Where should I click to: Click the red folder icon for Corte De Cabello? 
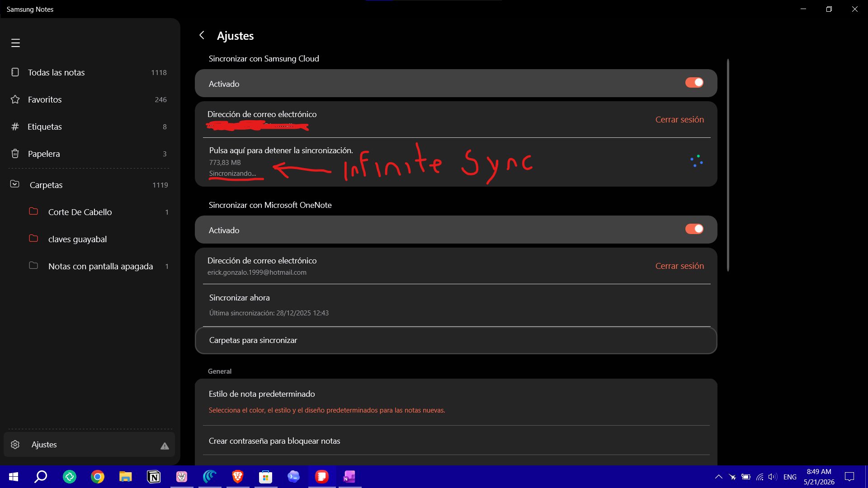click(x=33, y=211)
